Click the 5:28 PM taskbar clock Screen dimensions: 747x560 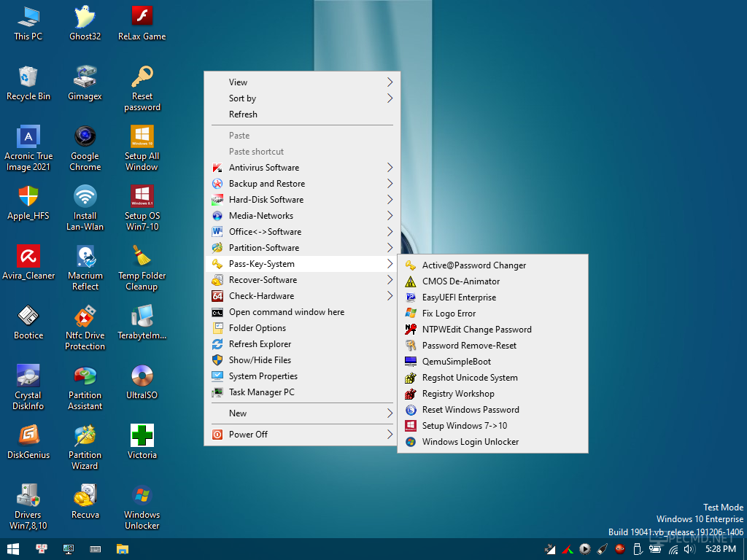[x=720, y=549]
